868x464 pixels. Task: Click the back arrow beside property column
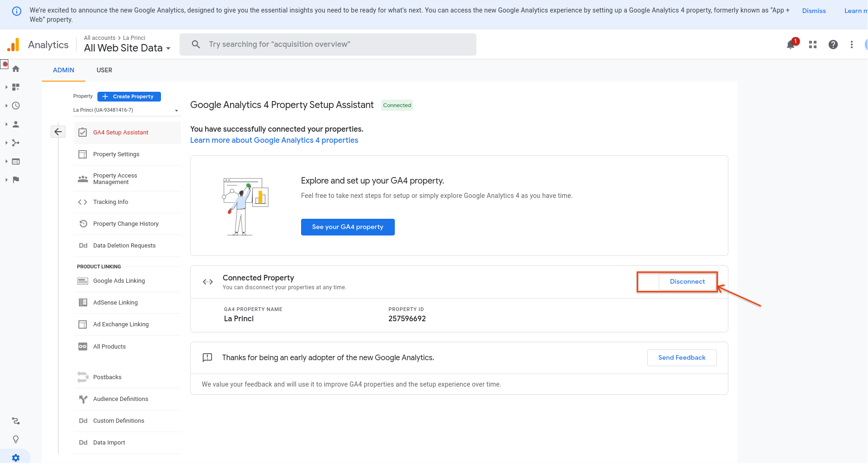click(x=58, y=132)
